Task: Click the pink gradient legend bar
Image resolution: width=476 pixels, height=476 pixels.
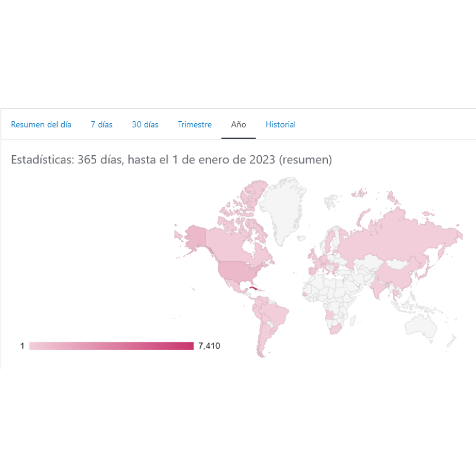Action: coord(111,346)
